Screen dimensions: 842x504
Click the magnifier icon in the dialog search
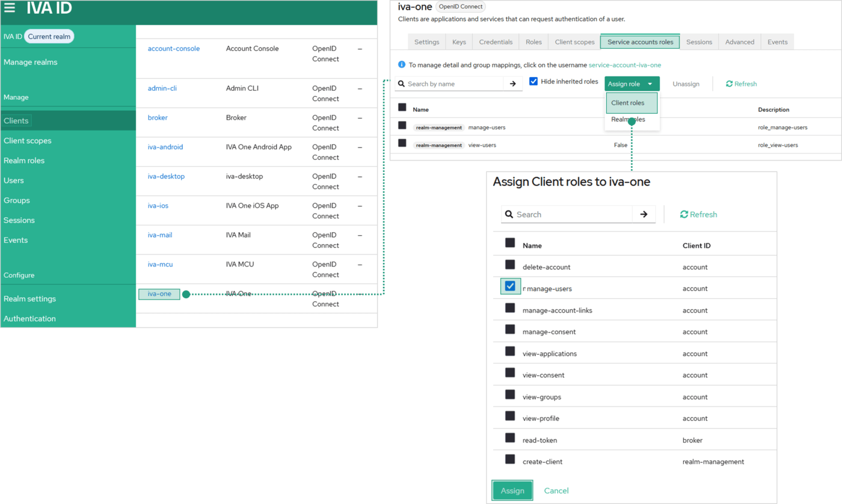click(509, 214)
